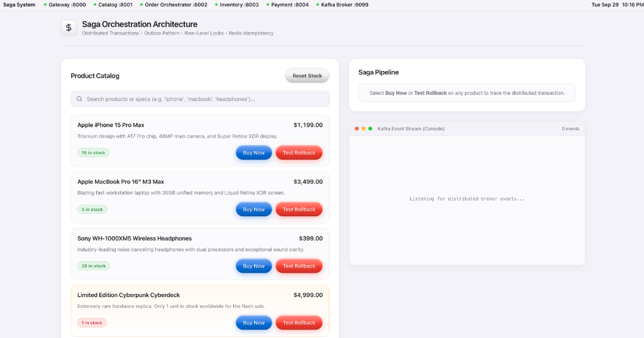Click the $3,499.00 price
The width and height of the screenshot is (644, 338).
(308, 182)
